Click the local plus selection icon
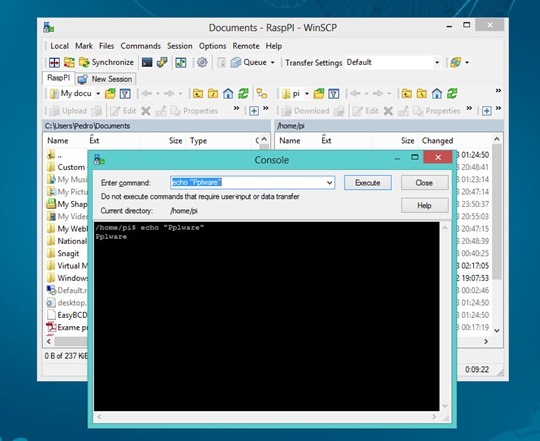 click(x=254, y=111)
